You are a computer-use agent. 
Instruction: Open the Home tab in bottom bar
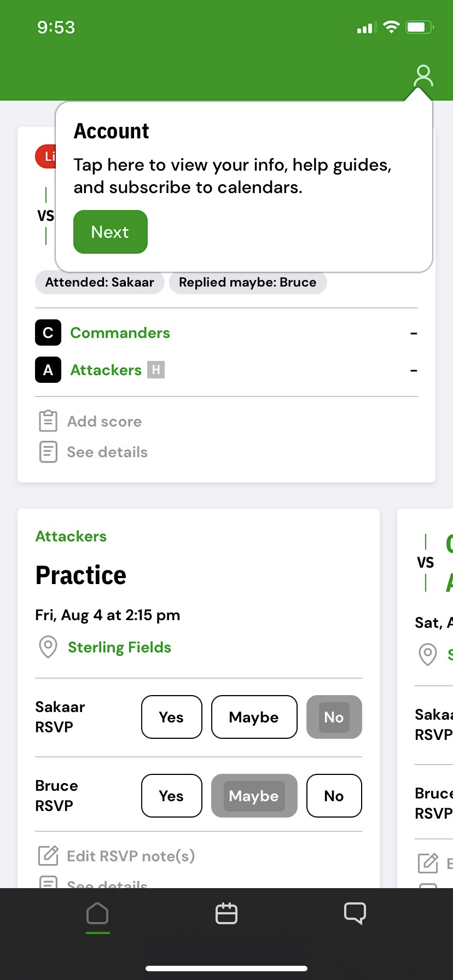coord(97,913)
